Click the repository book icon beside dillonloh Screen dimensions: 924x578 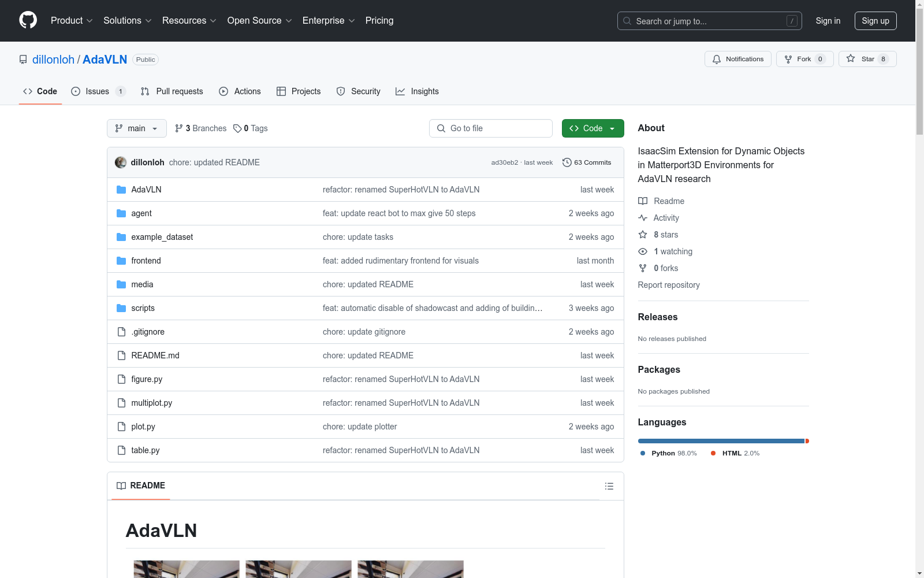[x=23, y=60]
